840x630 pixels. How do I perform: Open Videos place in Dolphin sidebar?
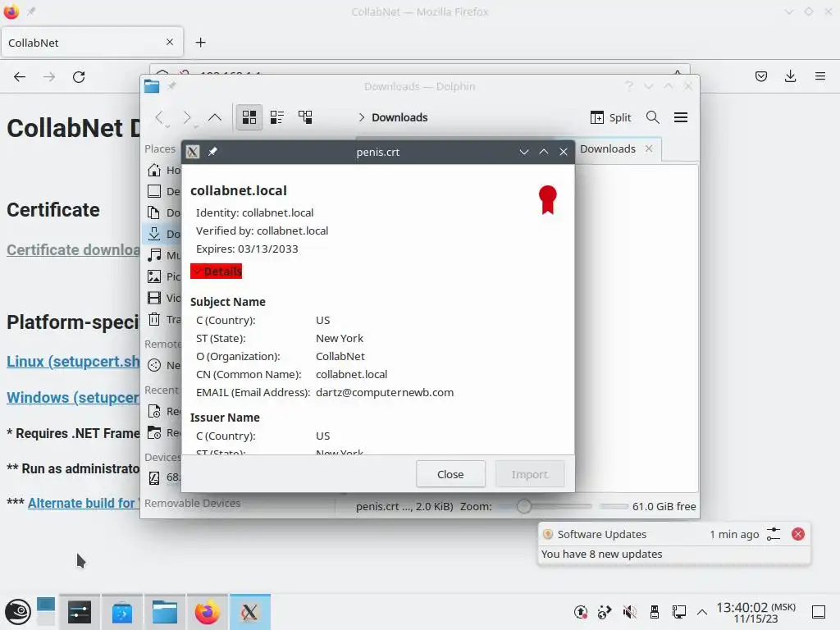(x=163, y=298)
